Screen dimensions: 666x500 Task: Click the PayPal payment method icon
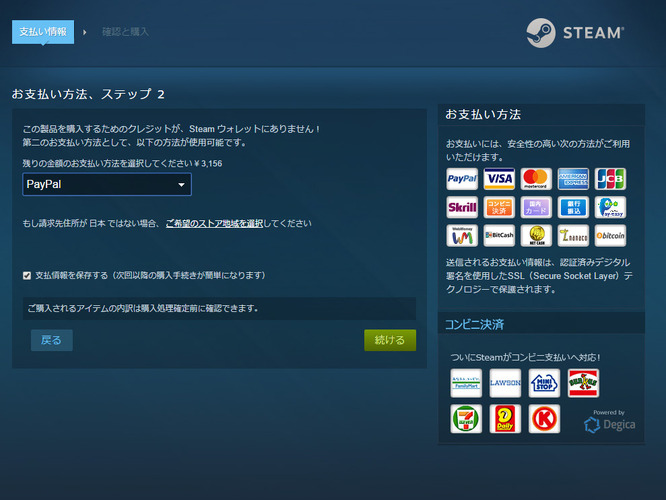pos(462,179)
